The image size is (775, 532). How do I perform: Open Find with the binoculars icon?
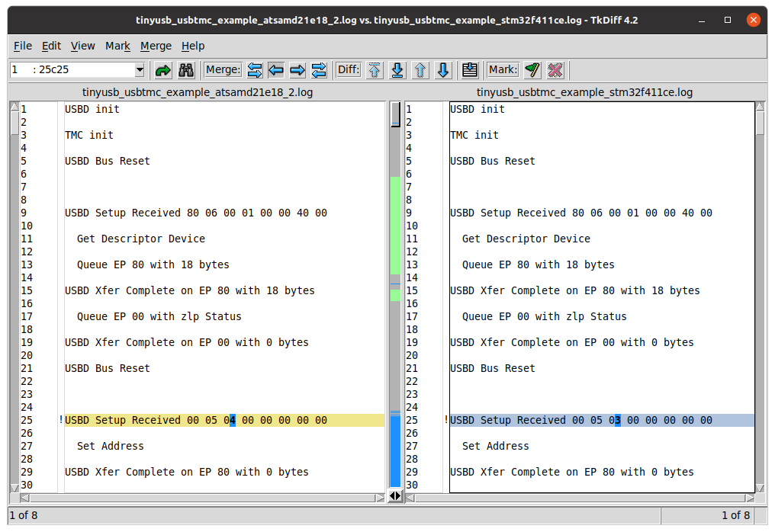(x=186, y=70)
